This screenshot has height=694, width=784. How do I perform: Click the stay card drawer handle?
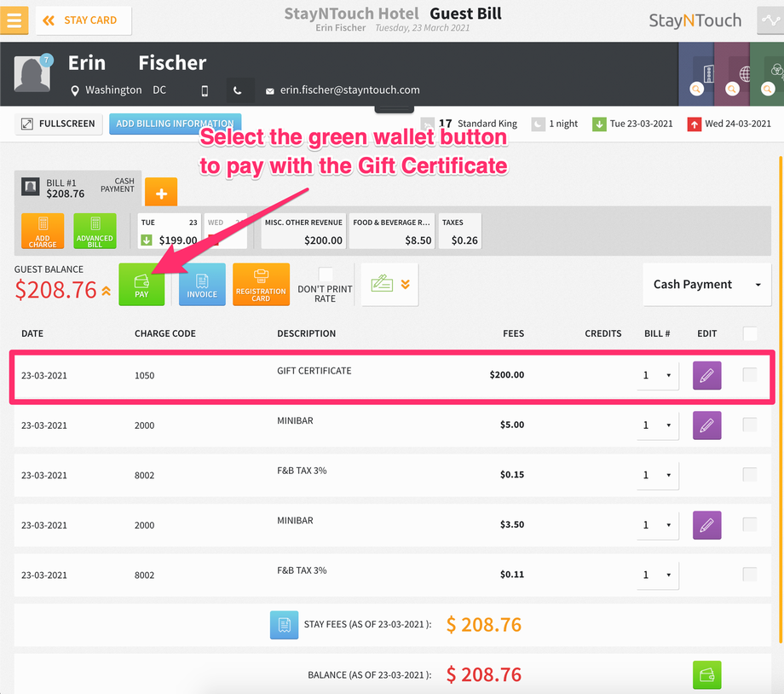coord(394,109)
